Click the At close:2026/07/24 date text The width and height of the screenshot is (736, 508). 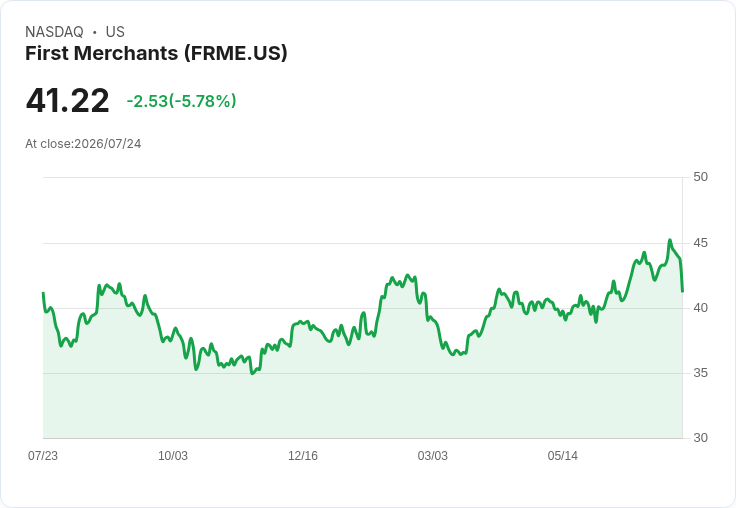(x=83, y=144)
